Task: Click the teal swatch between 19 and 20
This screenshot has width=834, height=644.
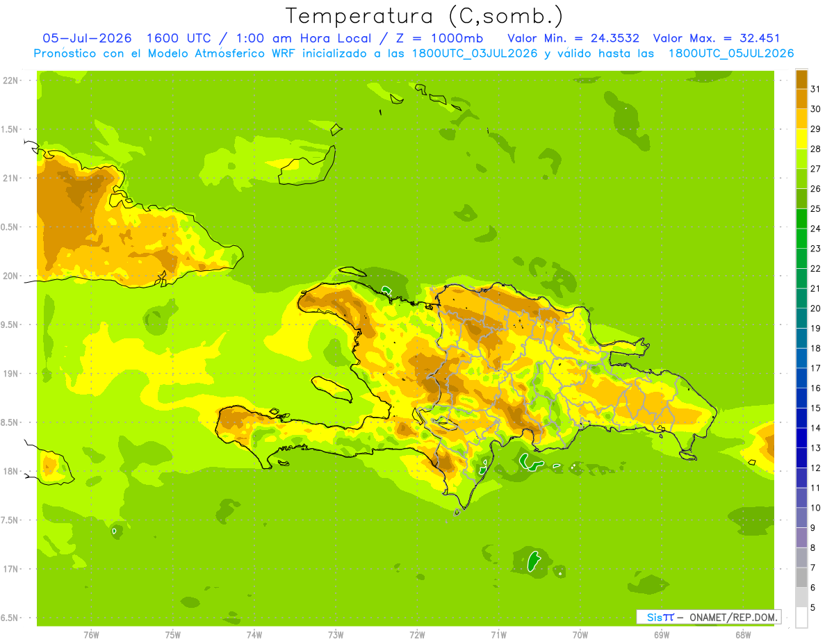Action: click(801, 318)
